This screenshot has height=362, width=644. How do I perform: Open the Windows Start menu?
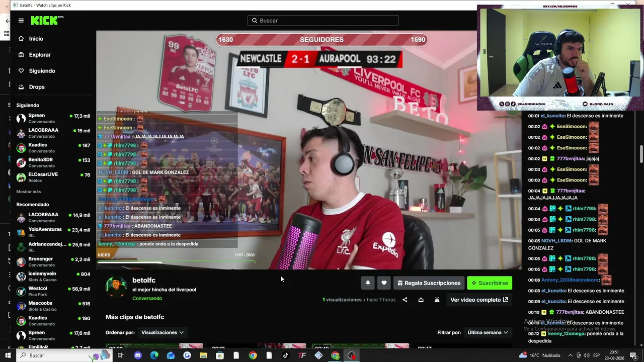pyautogui.click(x=8, y=355)
